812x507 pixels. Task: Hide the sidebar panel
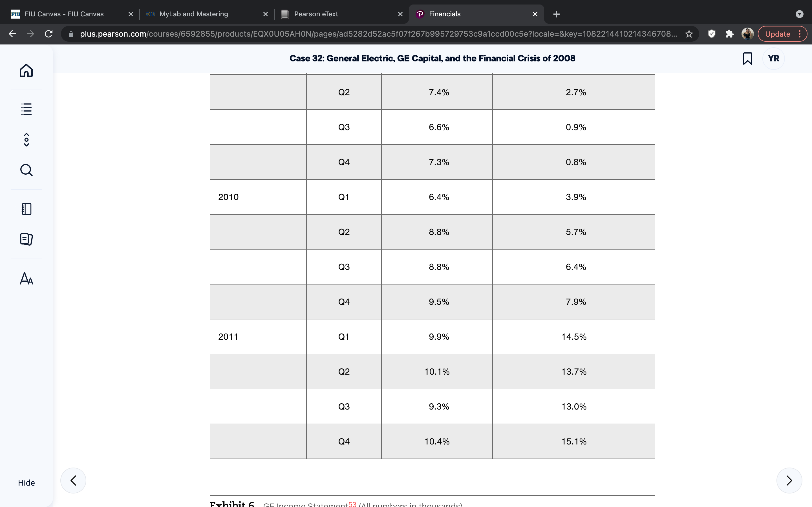pyautogui.click(x=26, y=482)
